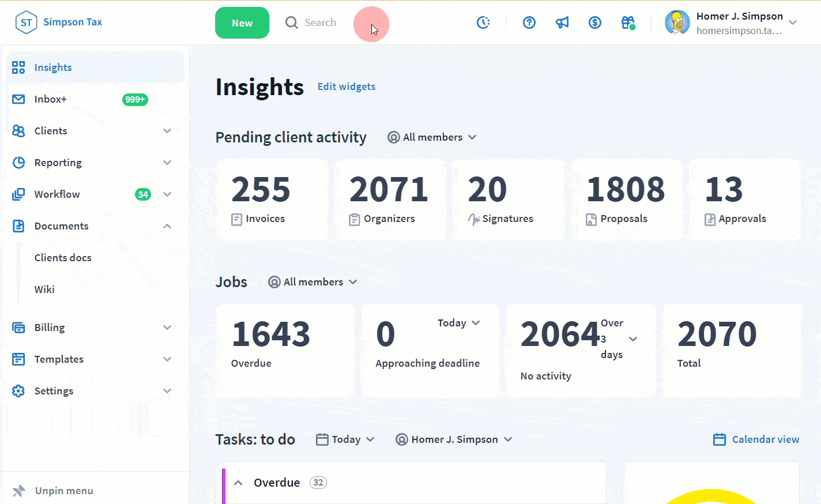Open the Pending client activity members dropdown
Image resolution: width=821 pixels, height=504 pixels.
(432, 137)
